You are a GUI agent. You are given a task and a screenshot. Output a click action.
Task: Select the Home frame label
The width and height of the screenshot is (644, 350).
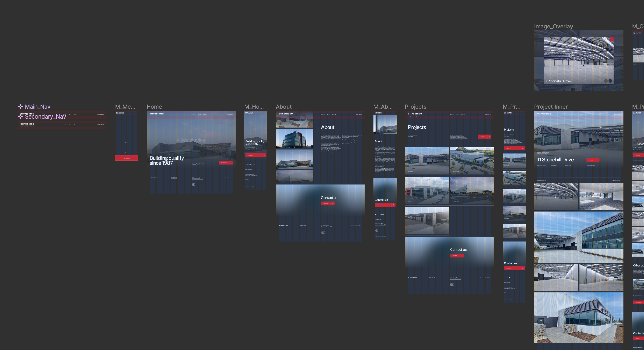pos(154,107)
